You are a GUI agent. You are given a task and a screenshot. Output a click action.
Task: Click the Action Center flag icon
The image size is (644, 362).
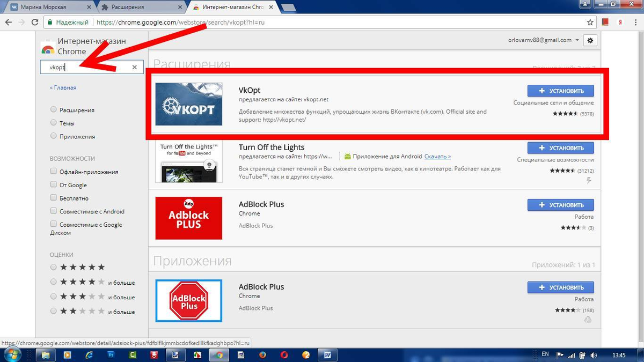(560, 355)
